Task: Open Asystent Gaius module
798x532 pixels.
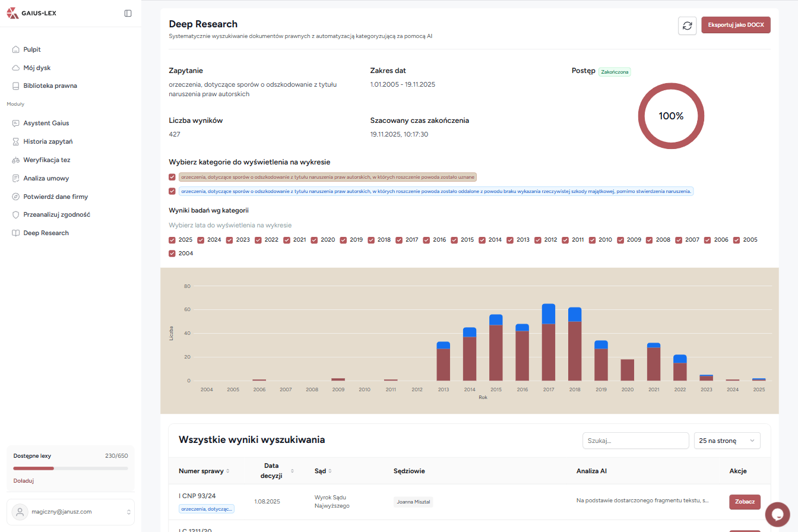Action: tap(46, 123)
